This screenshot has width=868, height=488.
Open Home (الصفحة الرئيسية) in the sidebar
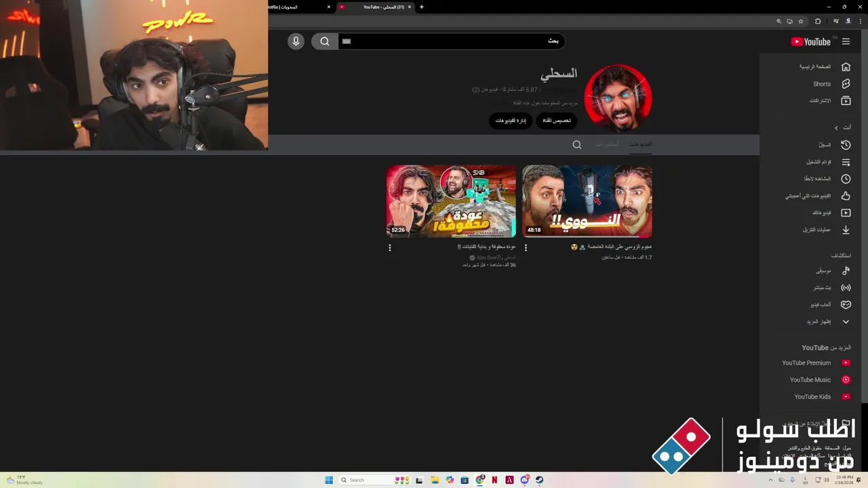click(823, 66)
